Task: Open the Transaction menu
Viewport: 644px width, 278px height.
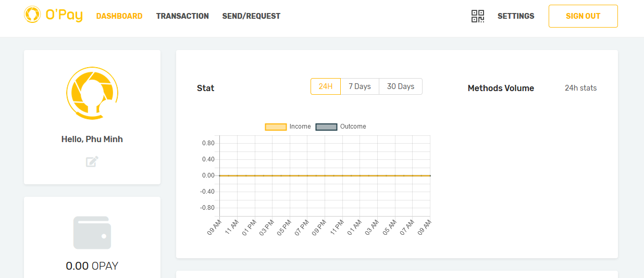Action: coord(182,16)
